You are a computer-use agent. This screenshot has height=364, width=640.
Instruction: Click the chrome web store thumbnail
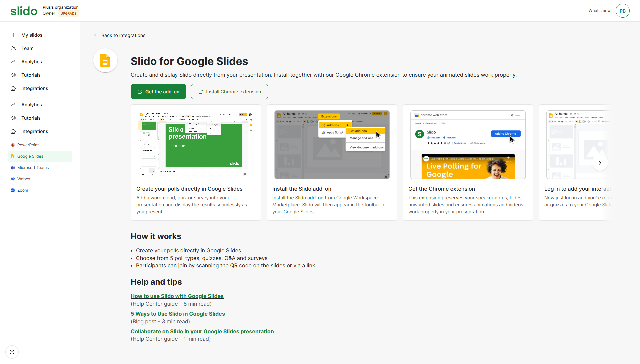point(468,145)
